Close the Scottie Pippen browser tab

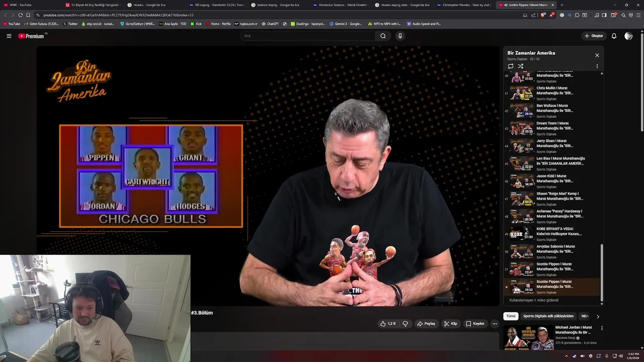[x=552, y=5]
